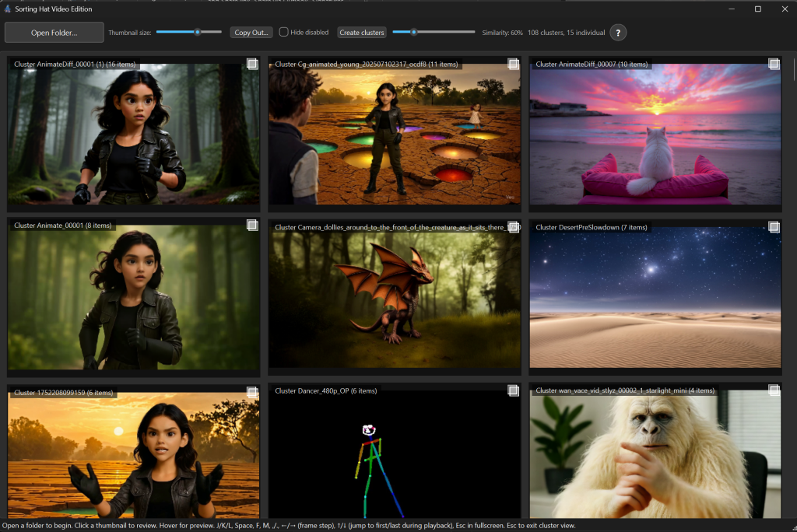Toggle checkbox on Cluster Dancer_480p_OP card
The image size is (797, 532).
point(513,390)
